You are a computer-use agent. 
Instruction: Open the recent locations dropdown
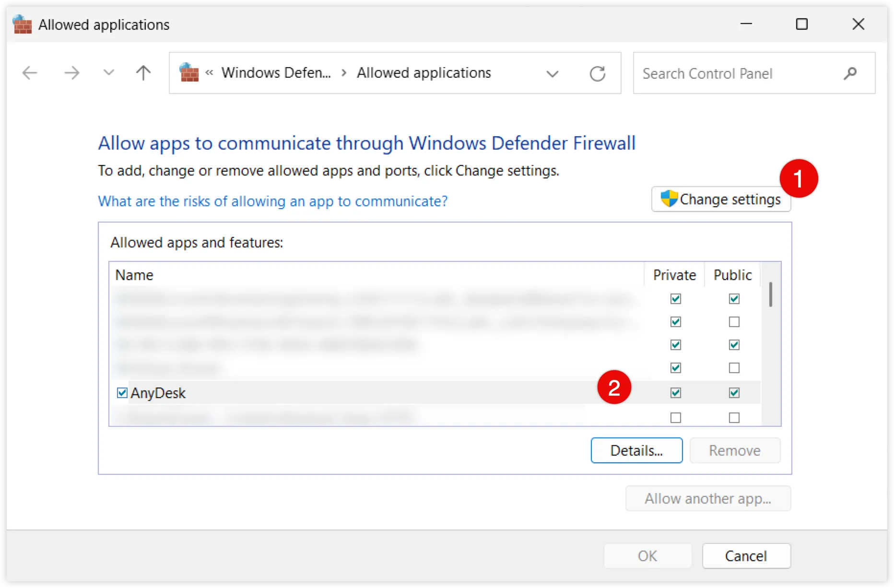[x=108, y=73]
